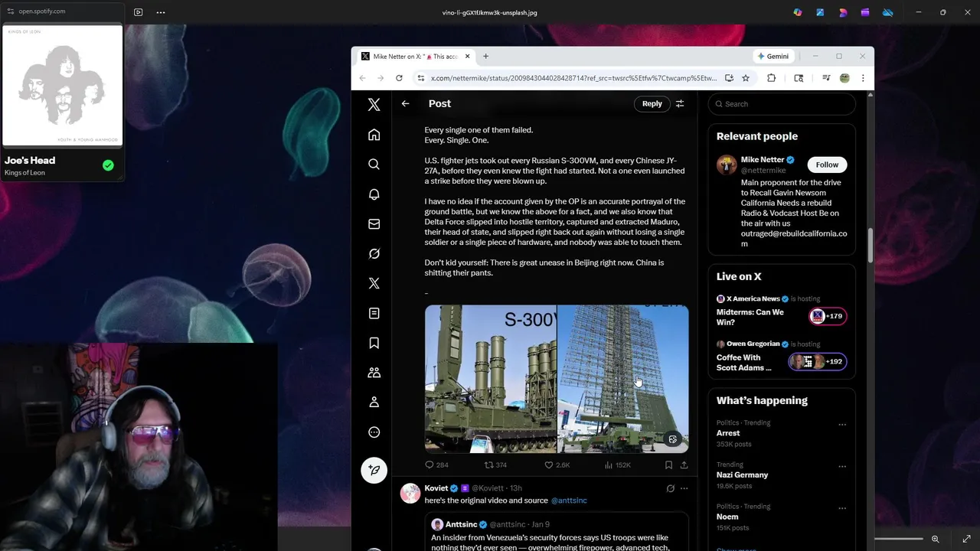Click the zoom slider in photo viewer
This screenshot has height=551, width=980.
coord(898,539)
